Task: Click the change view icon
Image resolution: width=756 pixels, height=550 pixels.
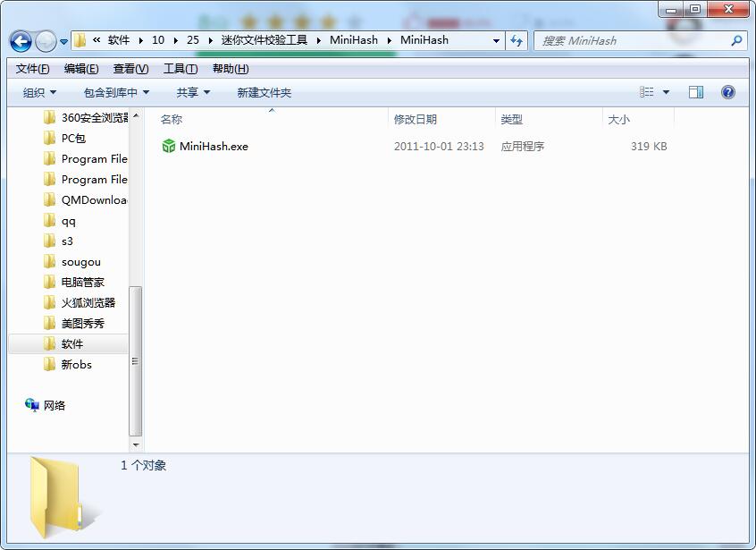Action: click(647, 92)
